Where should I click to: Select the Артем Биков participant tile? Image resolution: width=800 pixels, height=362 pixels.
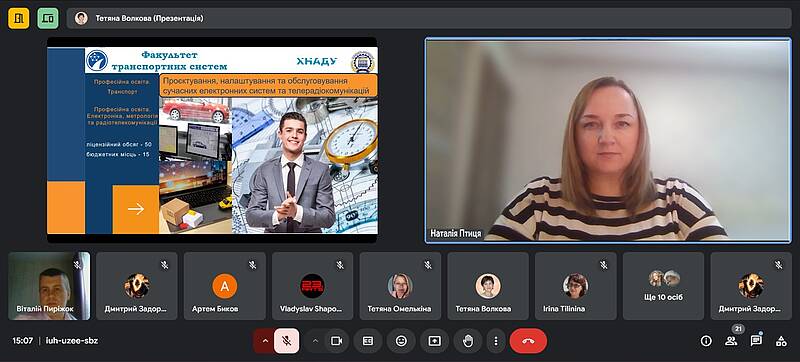(x=224, y=286)
